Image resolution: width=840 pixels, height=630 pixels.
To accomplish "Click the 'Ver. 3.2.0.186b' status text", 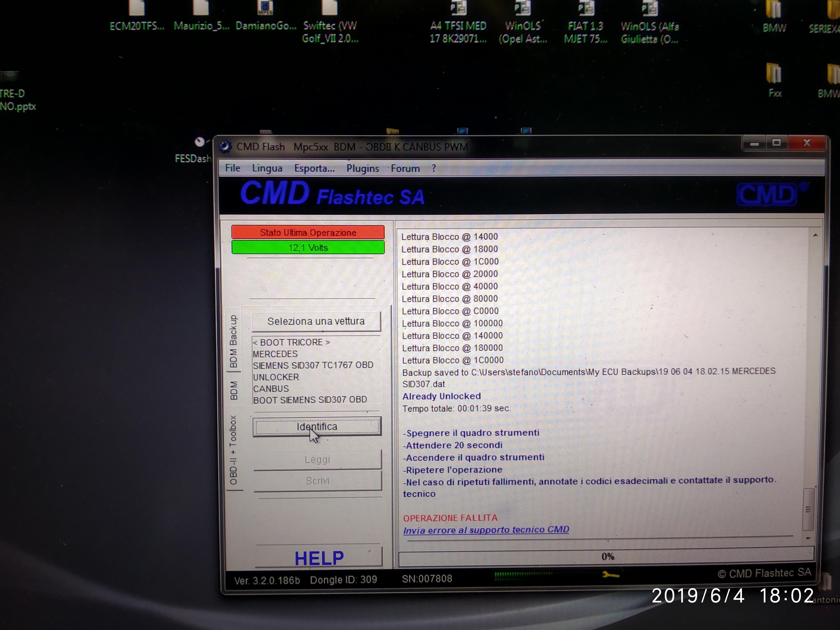I will pyautogui.click(x=267, y=581).
